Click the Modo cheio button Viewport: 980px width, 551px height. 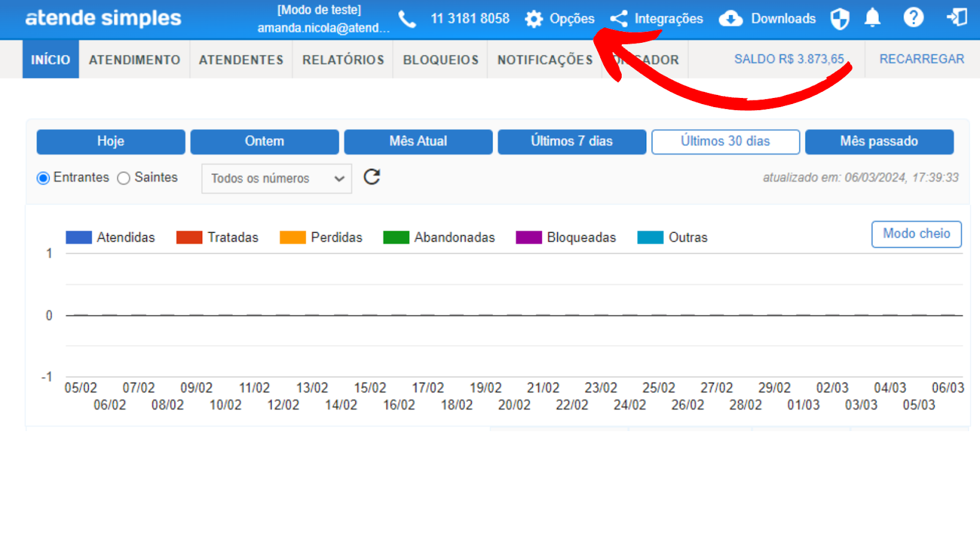click(916, 234)
